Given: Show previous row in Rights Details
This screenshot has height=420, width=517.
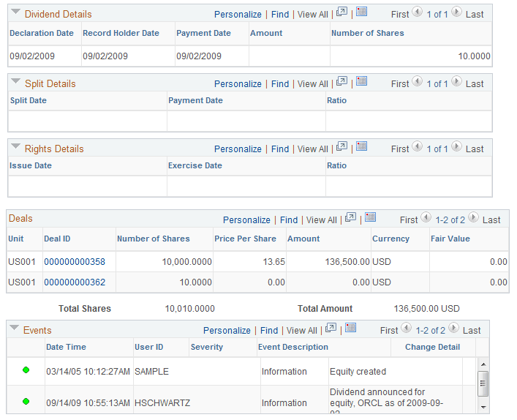Looking at the screenshot, I should pos(418,146).
